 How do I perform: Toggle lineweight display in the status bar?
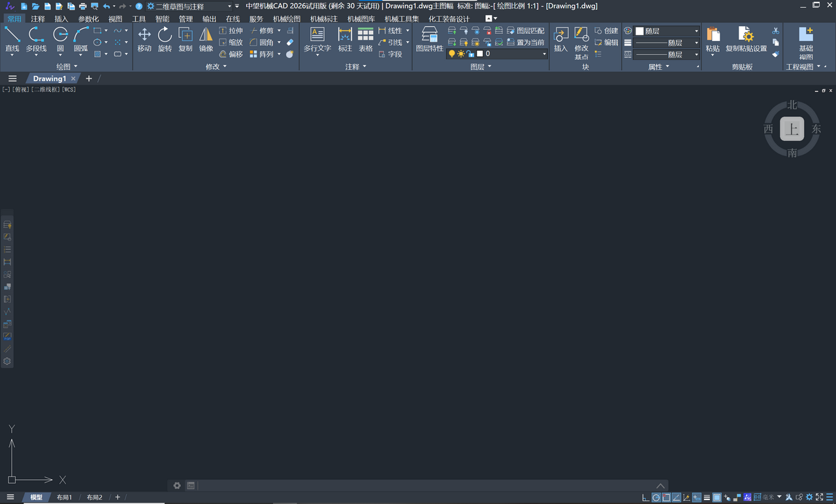(x=707, y=497)
